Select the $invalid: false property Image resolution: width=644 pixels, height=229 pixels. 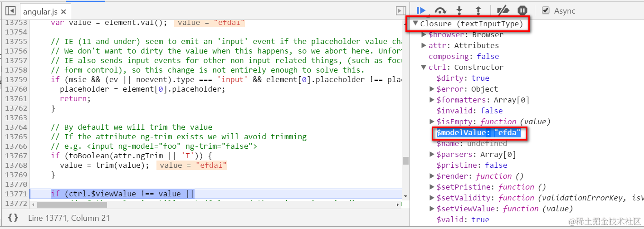click(469, 111)
